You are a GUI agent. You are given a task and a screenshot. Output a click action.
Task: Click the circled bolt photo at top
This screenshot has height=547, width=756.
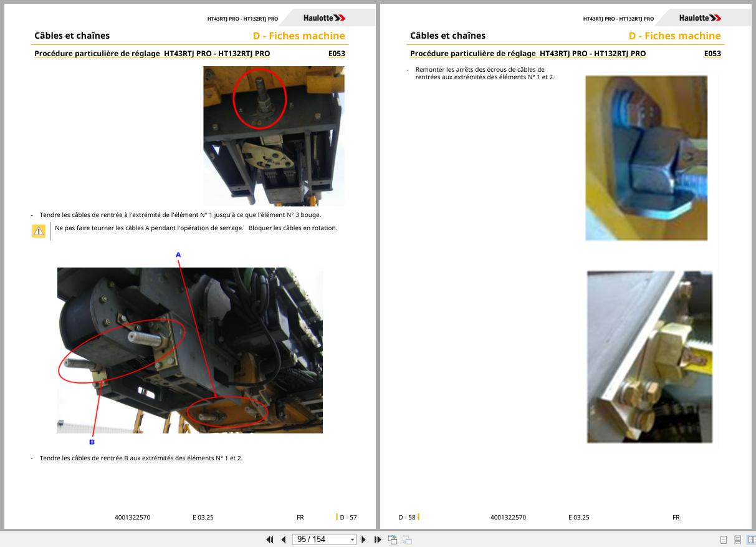click(x=274, y=136)
